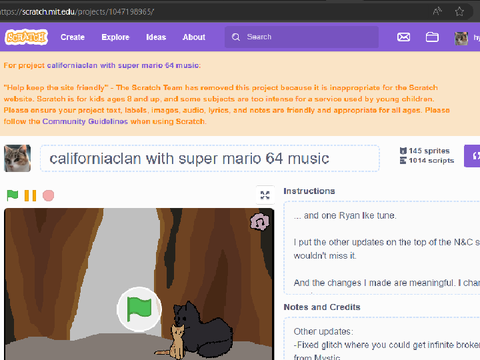Click the purple button beside sprite count
The height and width of the screenshot is (360, 480).
point(472,156)
